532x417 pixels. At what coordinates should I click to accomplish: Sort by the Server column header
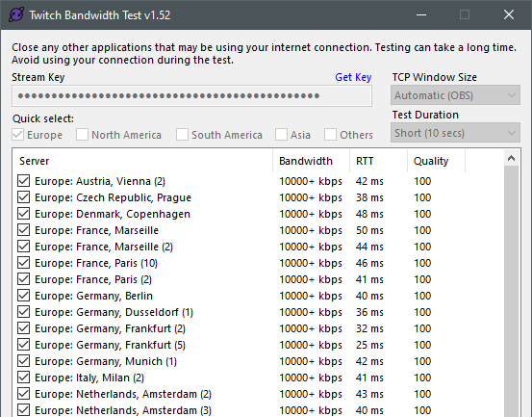[x=142, y=161]
